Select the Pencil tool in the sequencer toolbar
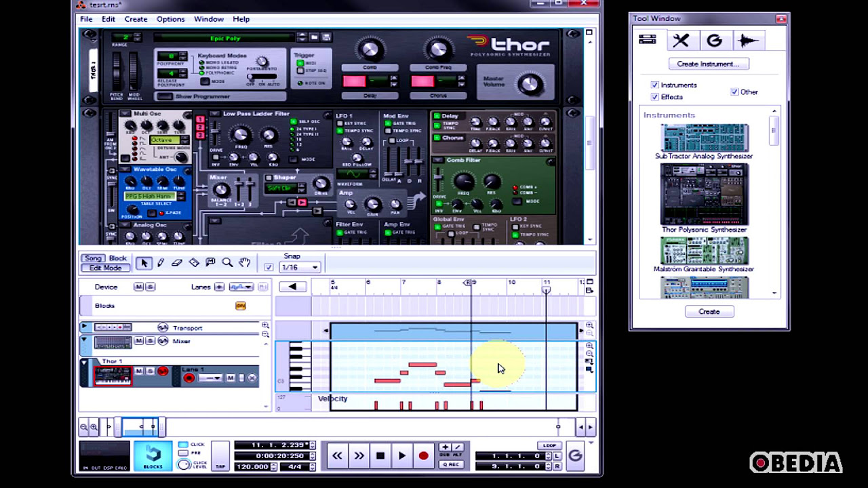This screenshot has width=868, height=488. point(160,262)
